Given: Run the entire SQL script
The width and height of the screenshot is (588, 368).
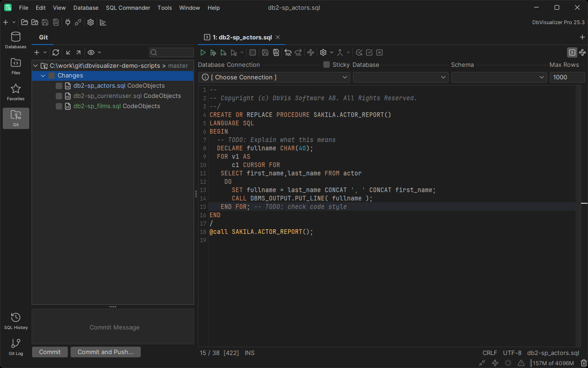Looking at the screenshot, I should (203, 52).
